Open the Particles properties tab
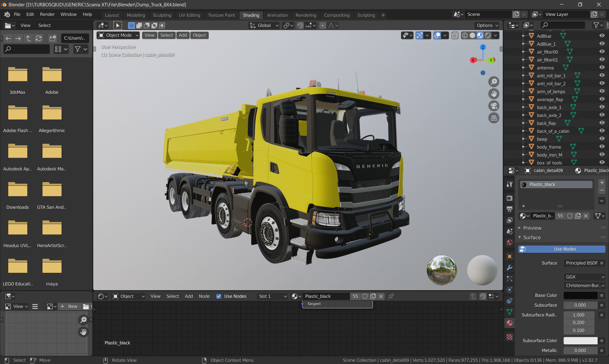 tap(509, 278)
